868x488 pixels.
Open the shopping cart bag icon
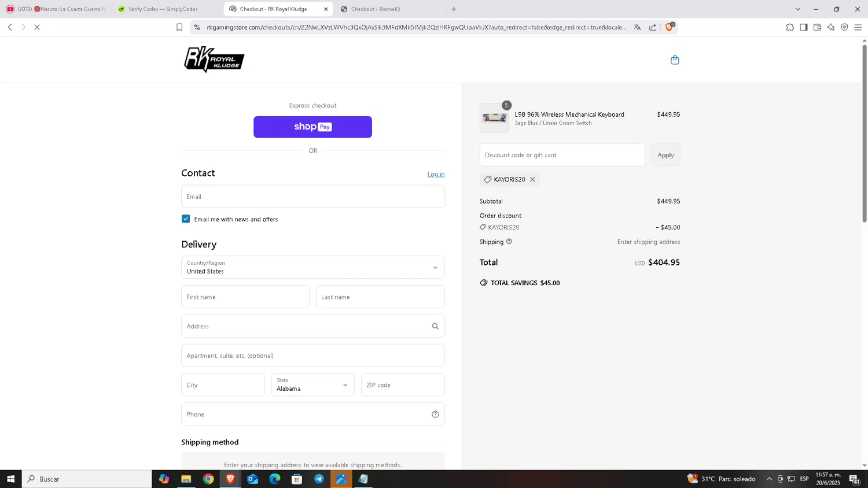[x=675, y=60]
